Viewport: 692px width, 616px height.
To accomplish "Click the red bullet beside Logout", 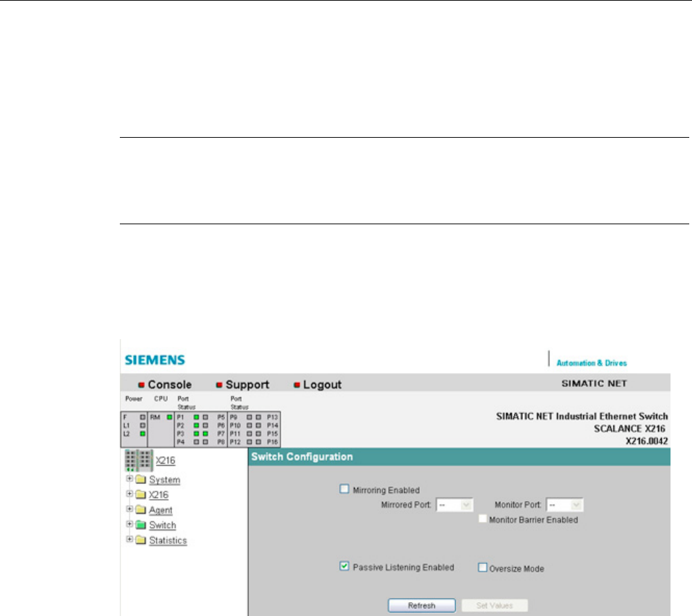I will [x=296, y=385].
